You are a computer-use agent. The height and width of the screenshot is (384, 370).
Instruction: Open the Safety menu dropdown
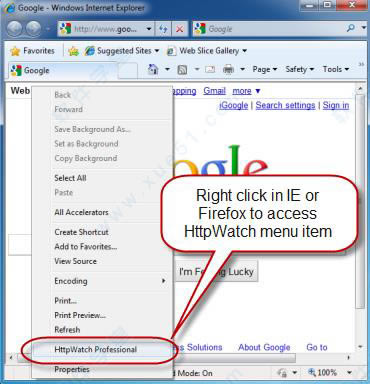tap(300, 69)
